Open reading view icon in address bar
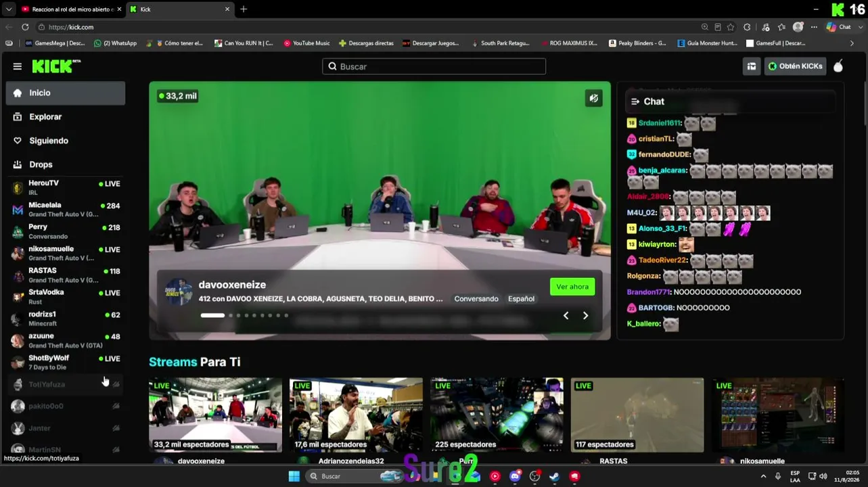868x487 pixels. (718, 27)
